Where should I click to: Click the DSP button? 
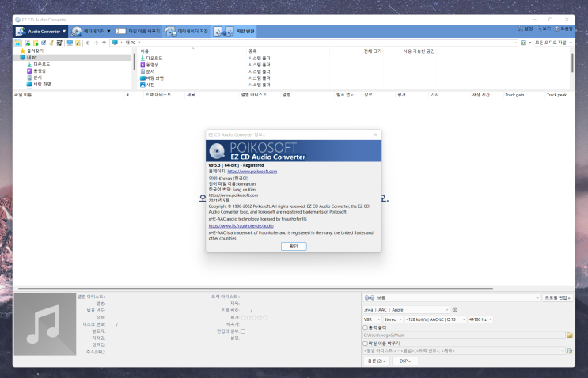pos(405,361)
